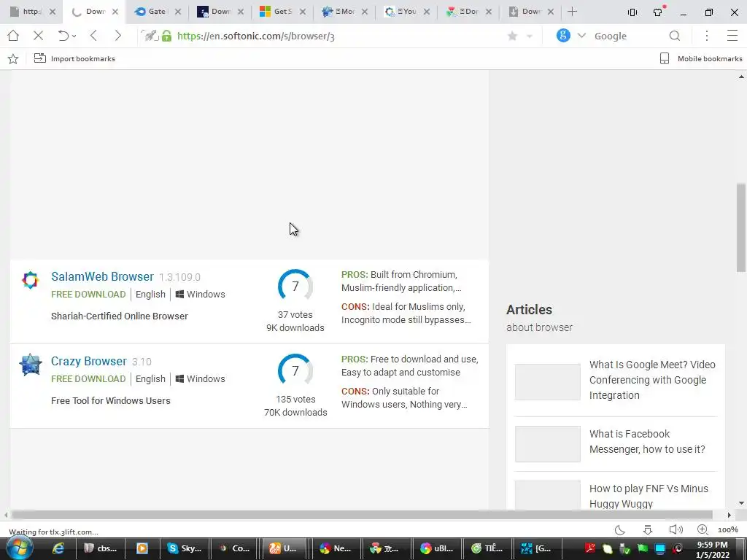Bookmark this page with star icon
This screenshot has height=560, width=747.
513,36
